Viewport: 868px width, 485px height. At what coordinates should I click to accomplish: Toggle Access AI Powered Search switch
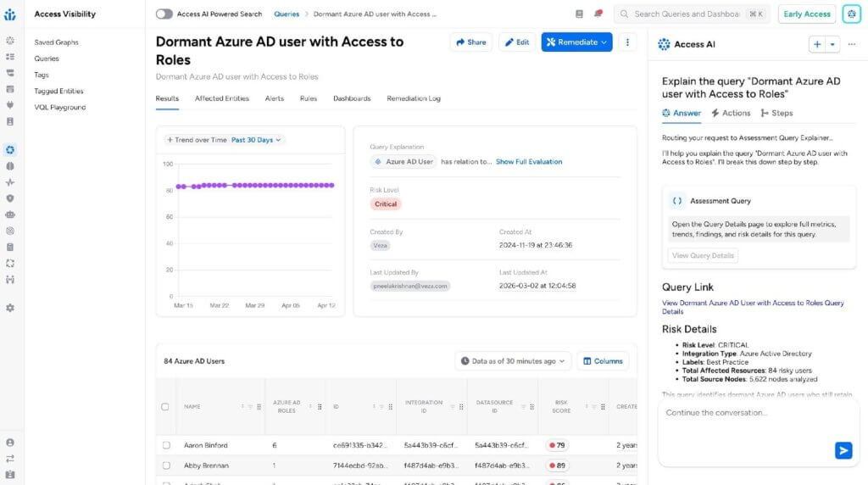(164, 14)
